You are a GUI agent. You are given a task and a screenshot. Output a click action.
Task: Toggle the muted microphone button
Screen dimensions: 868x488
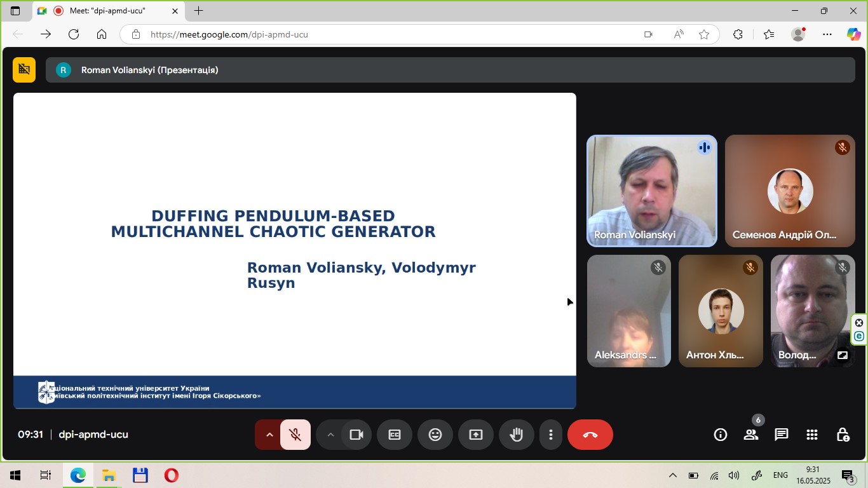click(x=295, y=435)
